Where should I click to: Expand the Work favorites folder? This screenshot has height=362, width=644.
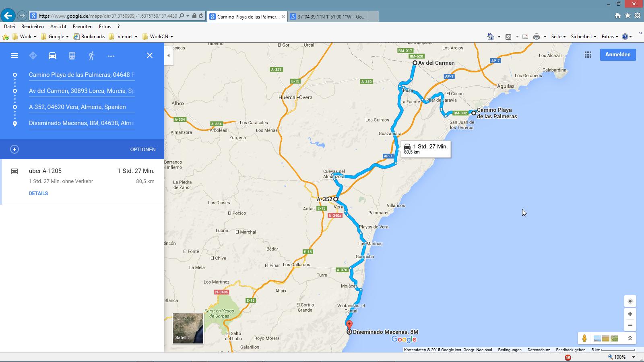[25, 37]
